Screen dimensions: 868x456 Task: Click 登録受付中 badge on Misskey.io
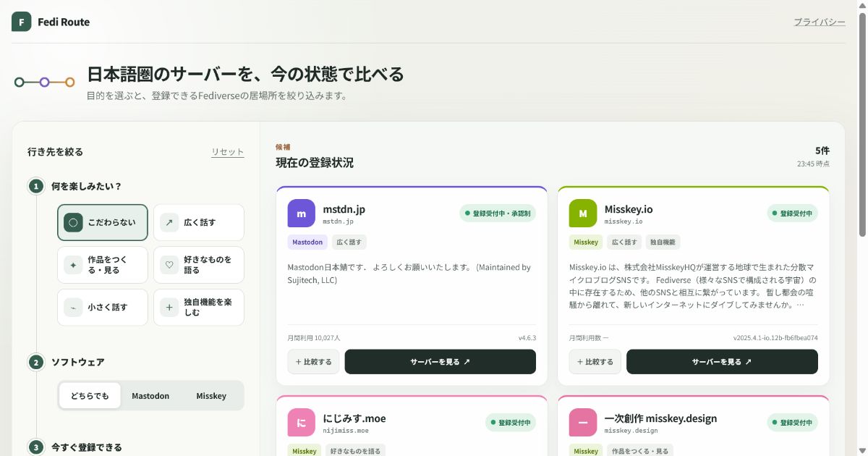click(x=792, y=214)
